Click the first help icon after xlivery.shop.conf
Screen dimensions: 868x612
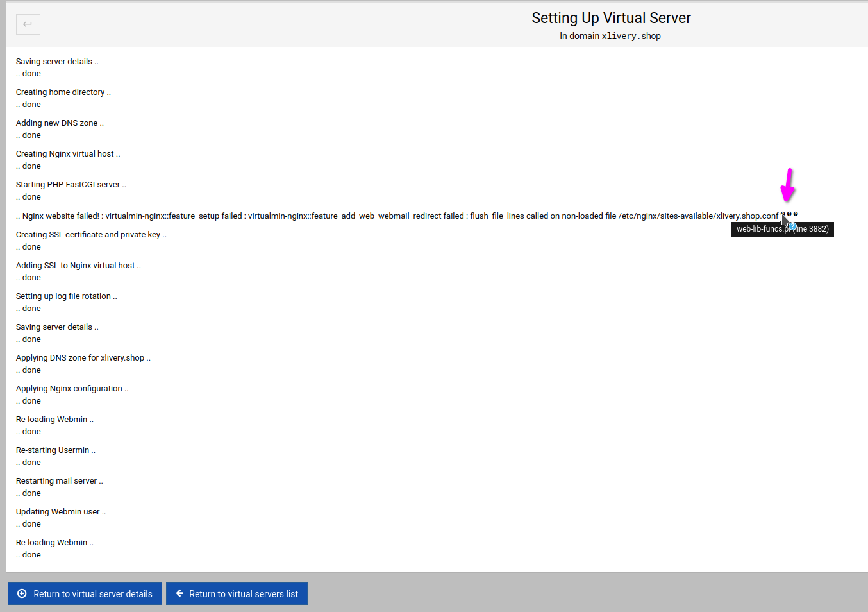coord(783,214)
